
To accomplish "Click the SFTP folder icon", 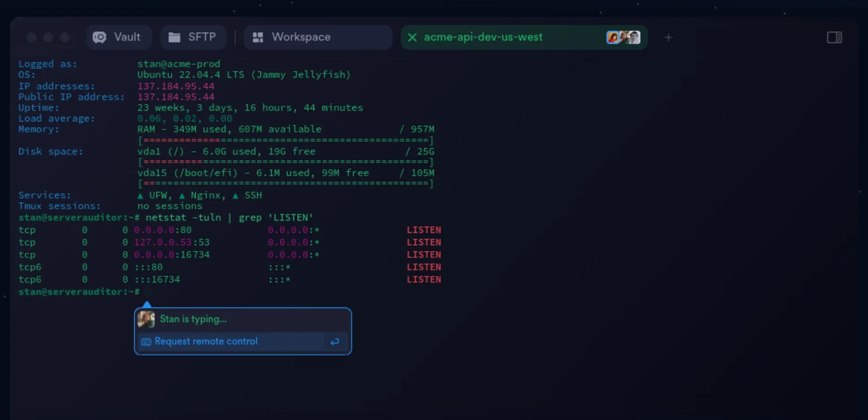I will coord(174,37).
